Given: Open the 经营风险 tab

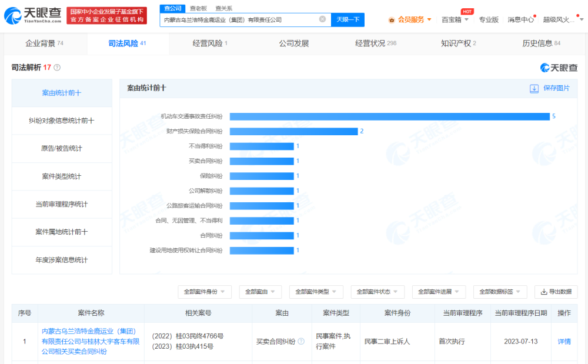Looking at the screenshot, I should [210, 44].
